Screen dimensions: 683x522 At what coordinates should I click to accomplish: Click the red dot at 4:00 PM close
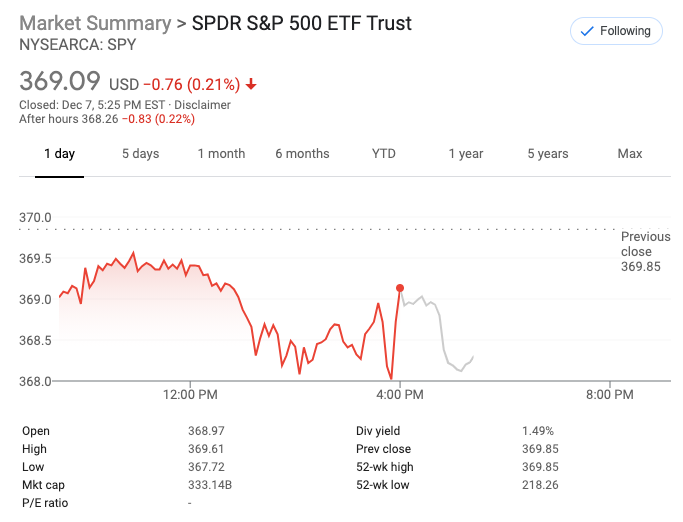click(x=400, y=288)
